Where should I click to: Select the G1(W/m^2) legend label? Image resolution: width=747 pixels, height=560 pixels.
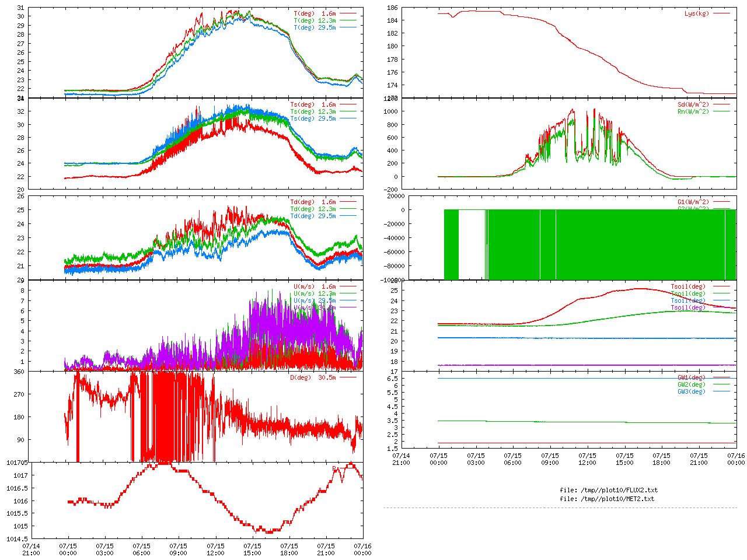pyautogui.click(x=693, y=202)
